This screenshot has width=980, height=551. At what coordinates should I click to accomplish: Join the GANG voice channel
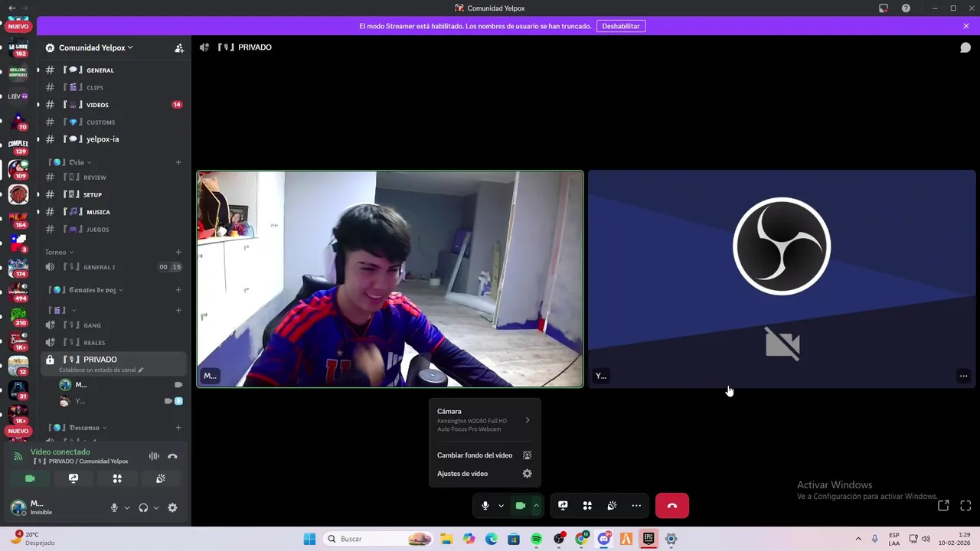pos(113,325)
